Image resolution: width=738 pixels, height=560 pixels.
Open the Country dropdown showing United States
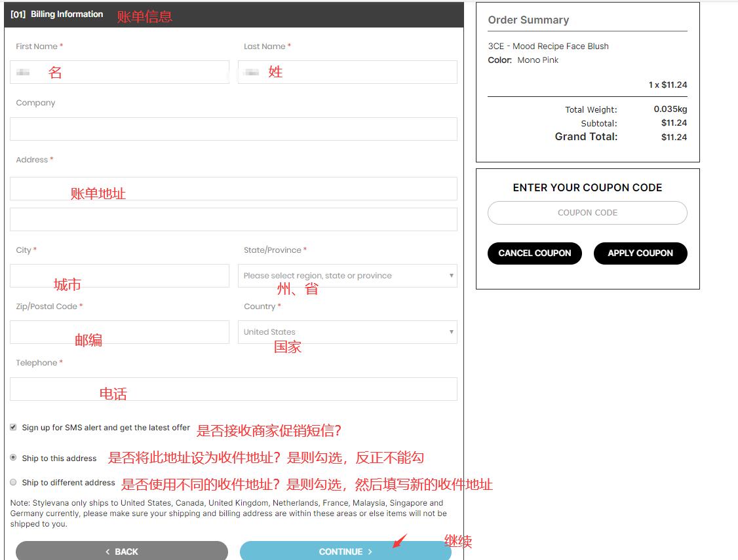[341, 332]
